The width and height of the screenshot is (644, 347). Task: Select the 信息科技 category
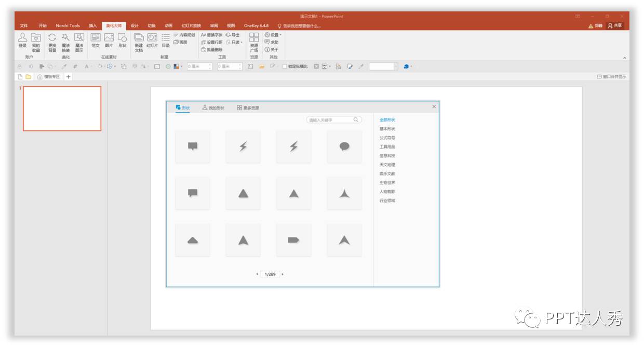click(387, 155)
